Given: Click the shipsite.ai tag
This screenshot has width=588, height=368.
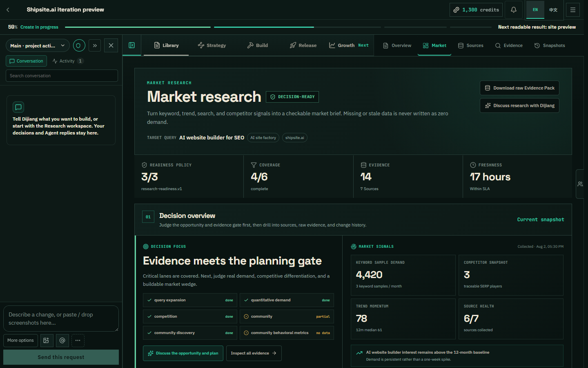Looking at the screenshot, I should pos(294,138).
